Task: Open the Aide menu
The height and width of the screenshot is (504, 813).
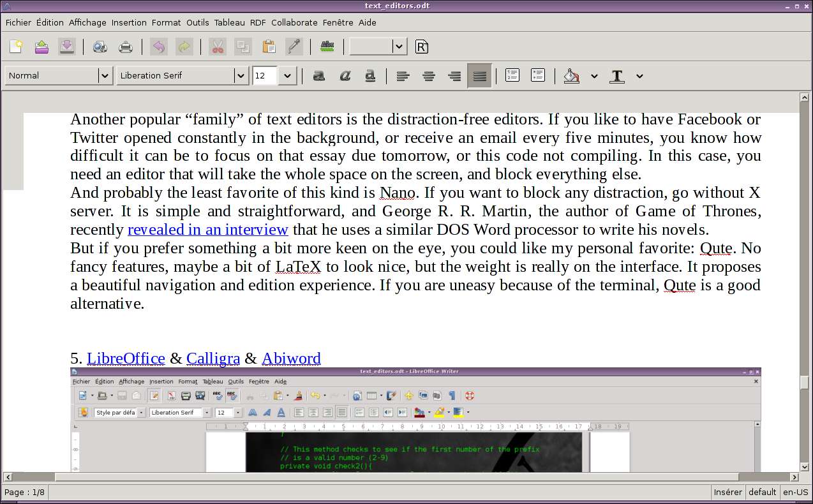Action: [x=368, y=22]
